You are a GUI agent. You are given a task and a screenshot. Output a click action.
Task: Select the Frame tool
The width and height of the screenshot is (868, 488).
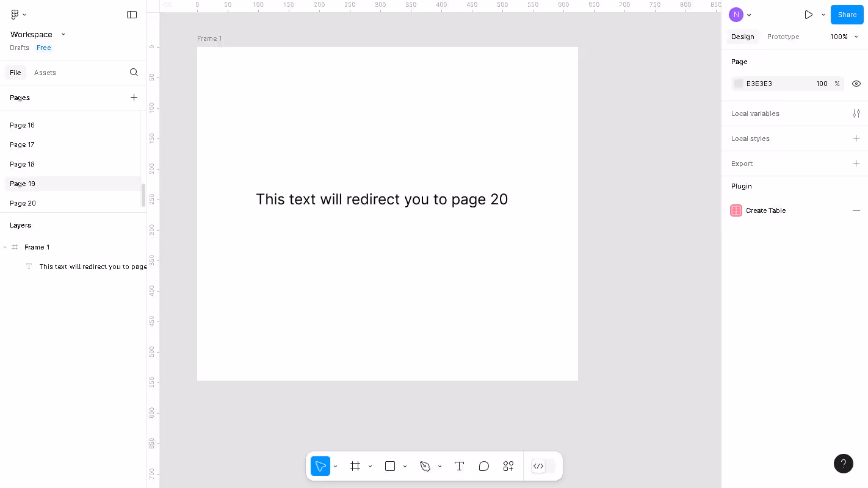tap(355, 466)
